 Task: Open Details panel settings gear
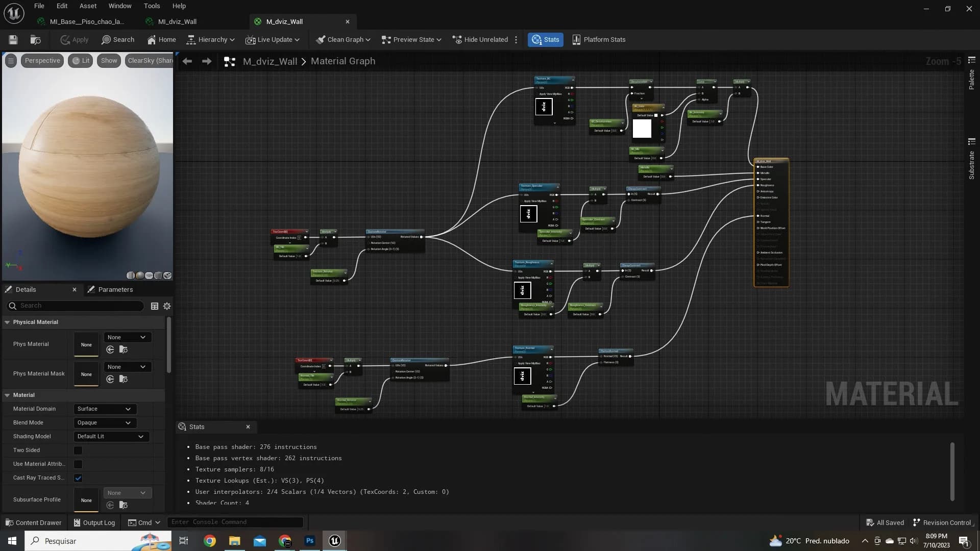167,306
